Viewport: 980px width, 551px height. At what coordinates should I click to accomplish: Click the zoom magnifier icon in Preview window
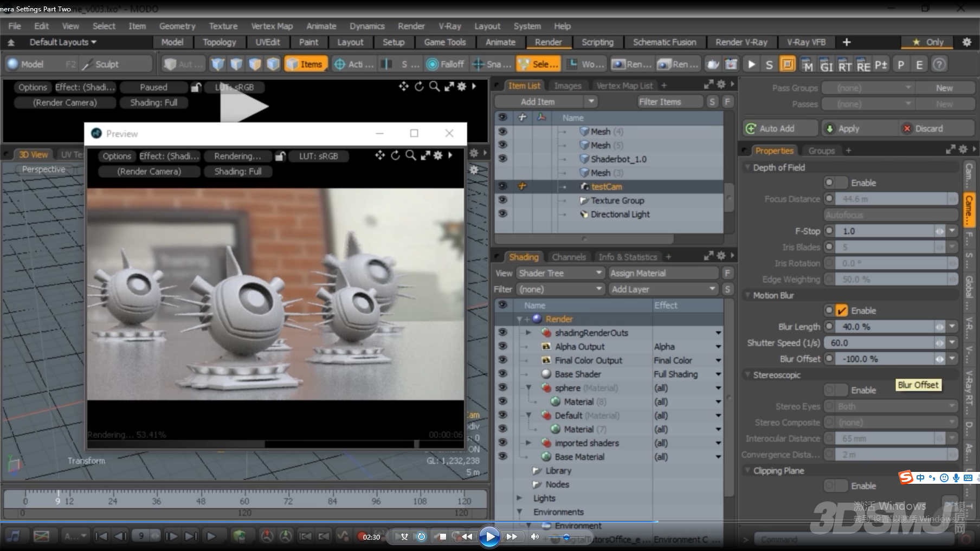(x=411, y=155)
